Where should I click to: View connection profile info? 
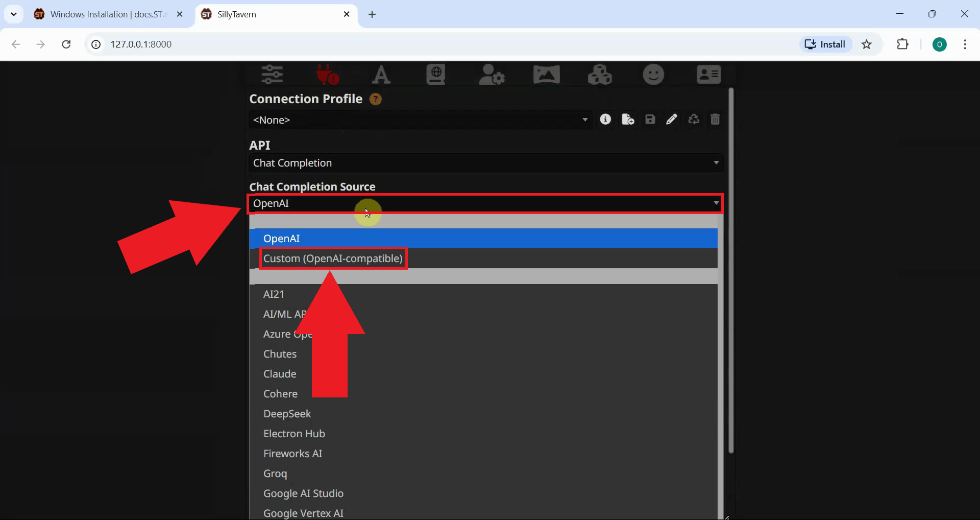(x=605, y=119)
